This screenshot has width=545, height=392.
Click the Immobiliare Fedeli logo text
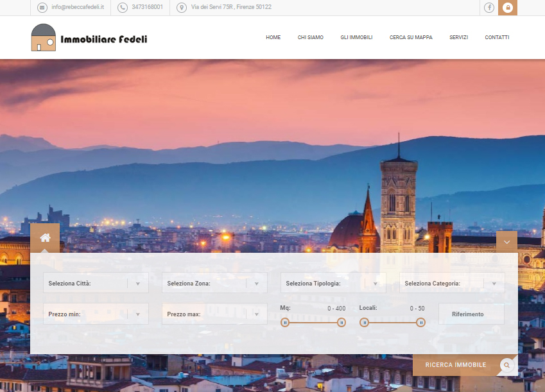(x=103, y=39)
